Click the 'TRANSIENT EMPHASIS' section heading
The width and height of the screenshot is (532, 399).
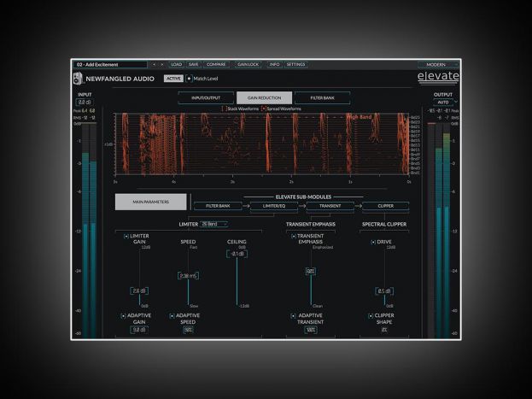click(x=311, y=225)
